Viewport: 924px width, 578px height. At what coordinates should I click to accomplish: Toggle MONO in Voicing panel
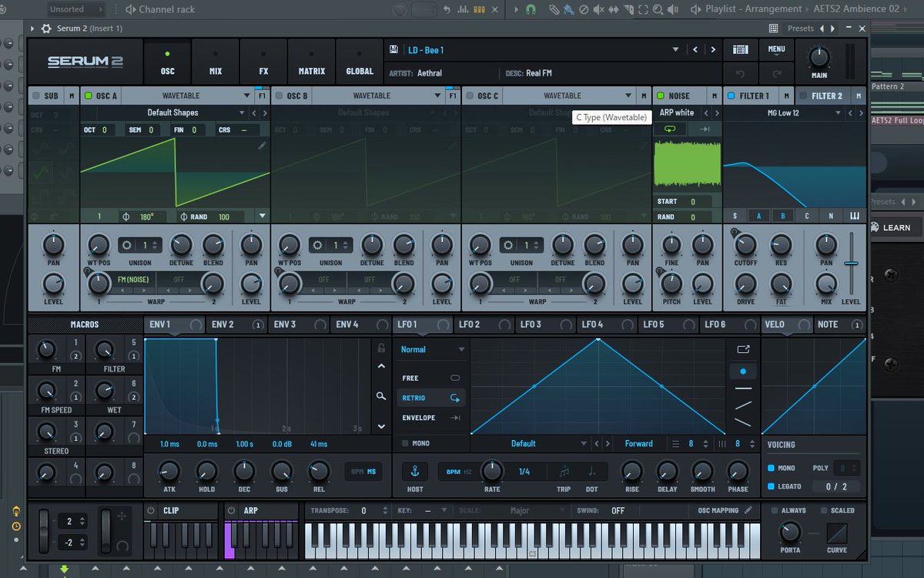click(x=771, y=468)
